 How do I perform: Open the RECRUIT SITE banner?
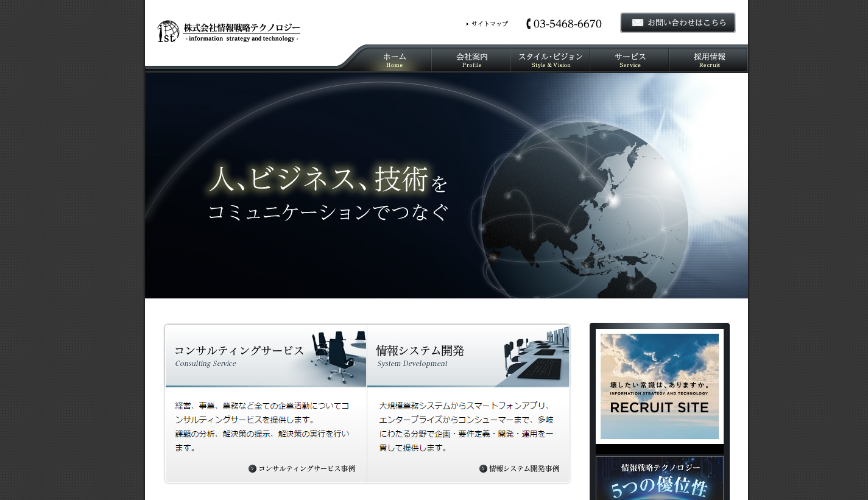click(660, 386)
